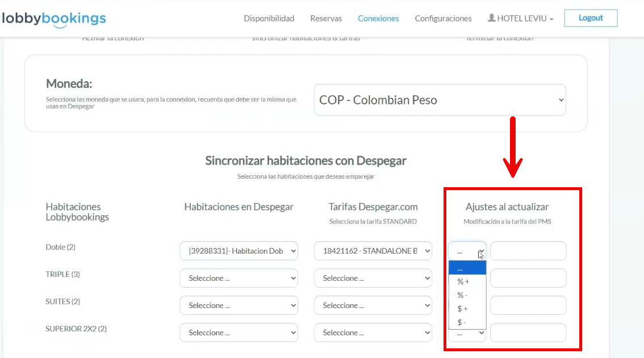Screen dimensions: 644x358
Task: Click the Doble row adjustment value field
Action: click(x=528, y=251)
